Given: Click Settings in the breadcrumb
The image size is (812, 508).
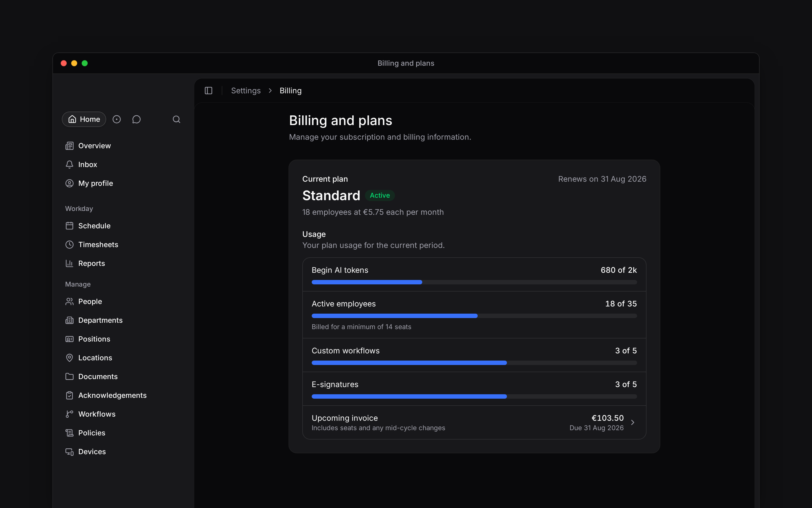Looking at the screenshot, I should (245, 91).
